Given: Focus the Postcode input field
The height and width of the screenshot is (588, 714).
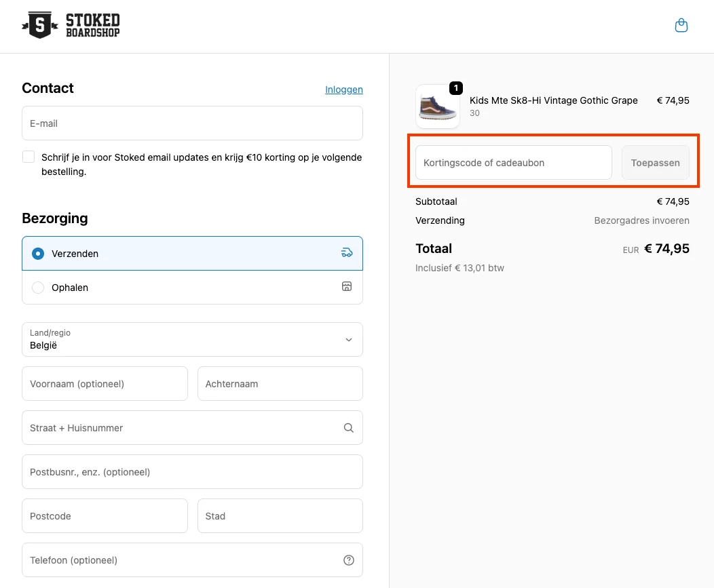Looking at the screenshot, I should [105, 516].
